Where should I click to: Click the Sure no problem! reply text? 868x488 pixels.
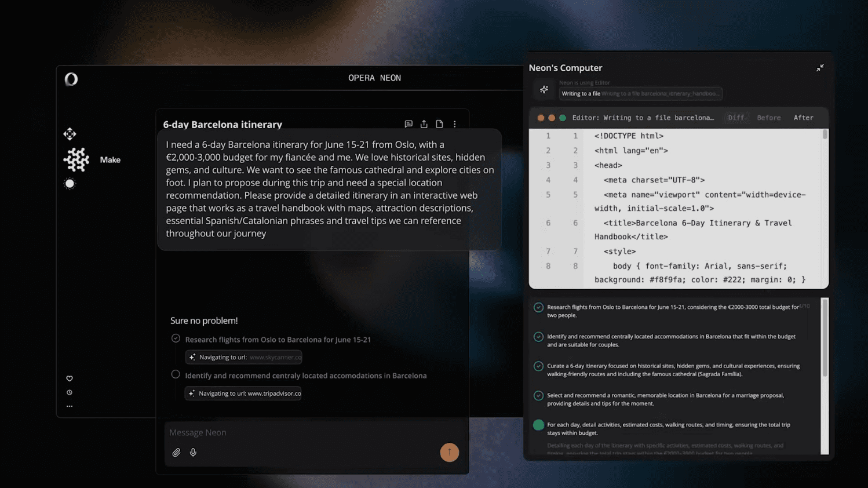click(204, 321)
